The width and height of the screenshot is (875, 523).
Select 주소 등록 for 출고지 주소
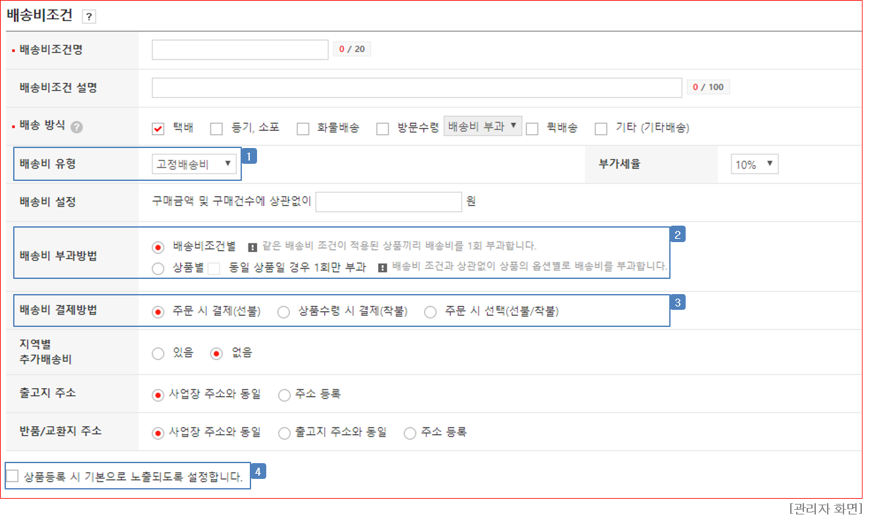pyautogui.click(x=284, y=395)
